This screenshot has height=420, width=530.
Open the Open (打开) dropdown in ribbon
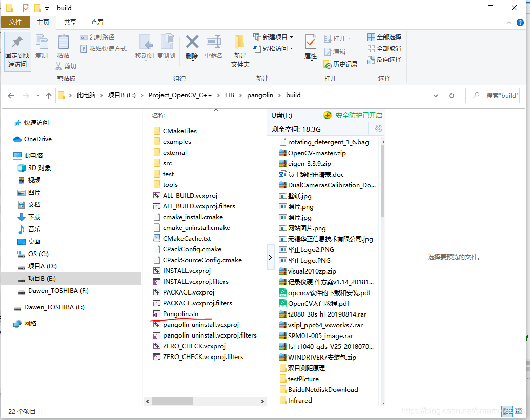(x=337, y=38)
